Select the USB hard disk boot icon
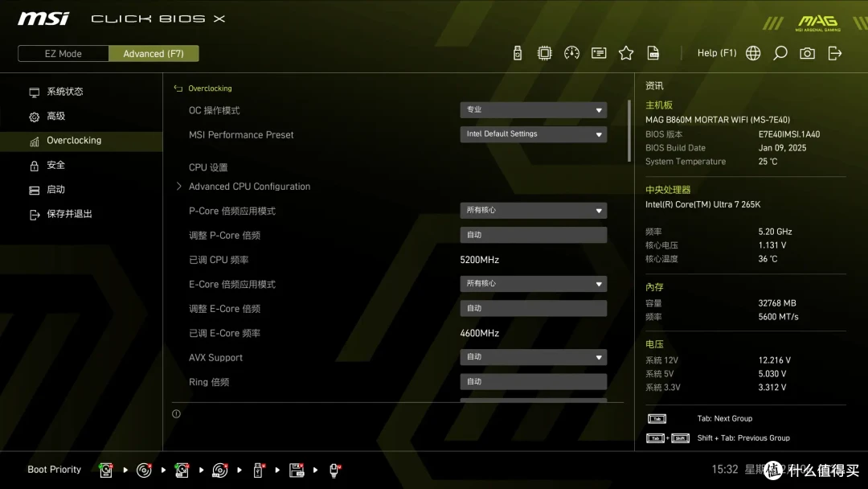The image size is (868, 489). point(182,471)
